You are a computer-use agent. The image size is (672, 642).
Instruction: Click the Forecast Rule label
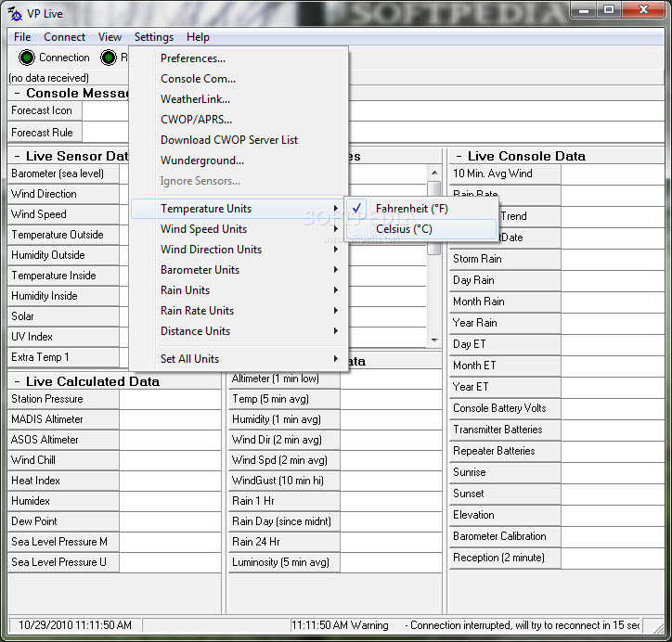point(45,133)
